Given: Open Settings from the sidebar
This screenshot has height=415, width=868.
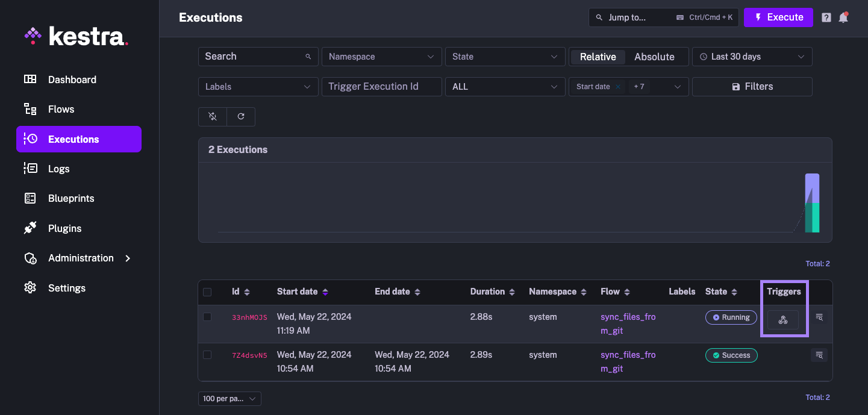Looking at the screenshot, I should 66,288.
